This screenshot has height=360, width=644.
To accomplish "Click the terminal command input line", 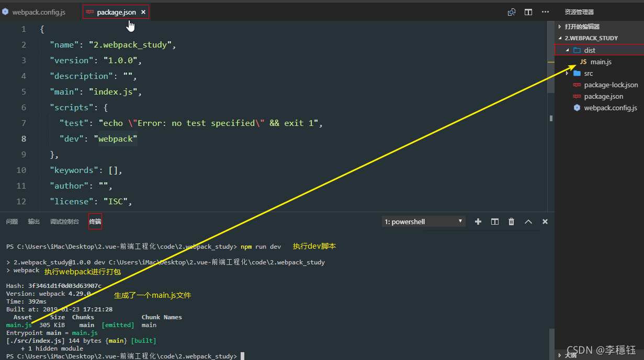I will tap(125, 356).
